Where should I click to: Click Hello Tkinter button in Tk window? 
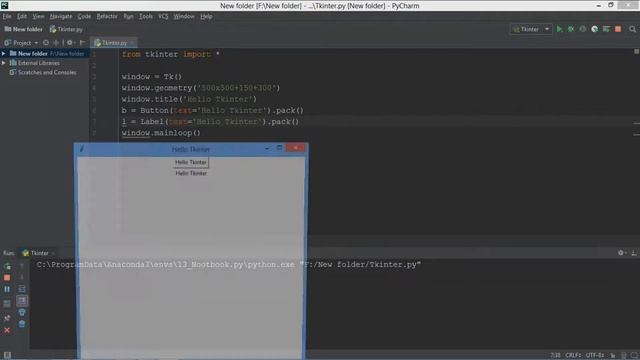click(x=191, y=162)
